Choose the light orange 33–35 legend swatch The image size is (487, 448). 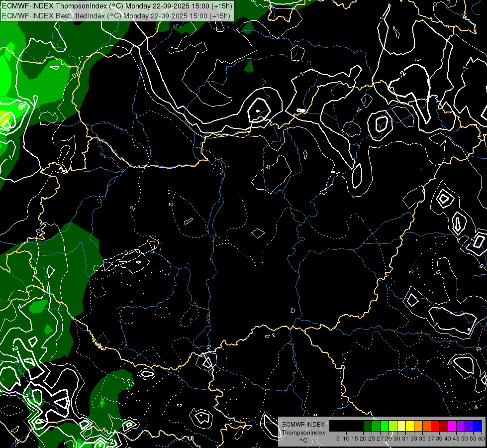pyautogui.click(x=418, y=426)
